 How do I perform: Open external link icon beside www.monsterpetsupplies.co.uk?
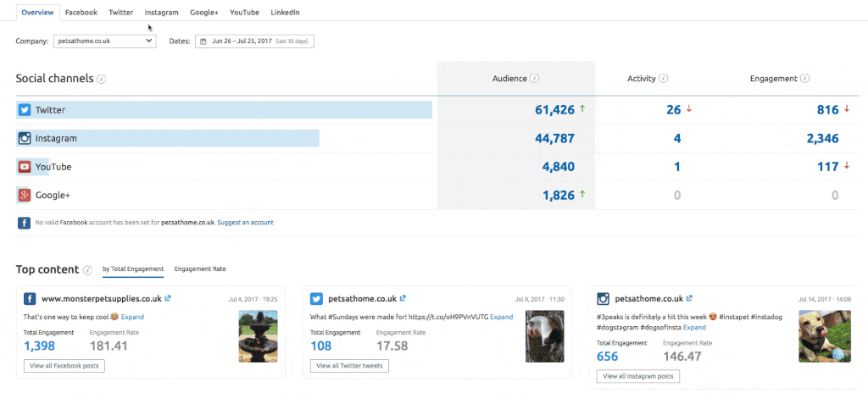click(168, 298)
